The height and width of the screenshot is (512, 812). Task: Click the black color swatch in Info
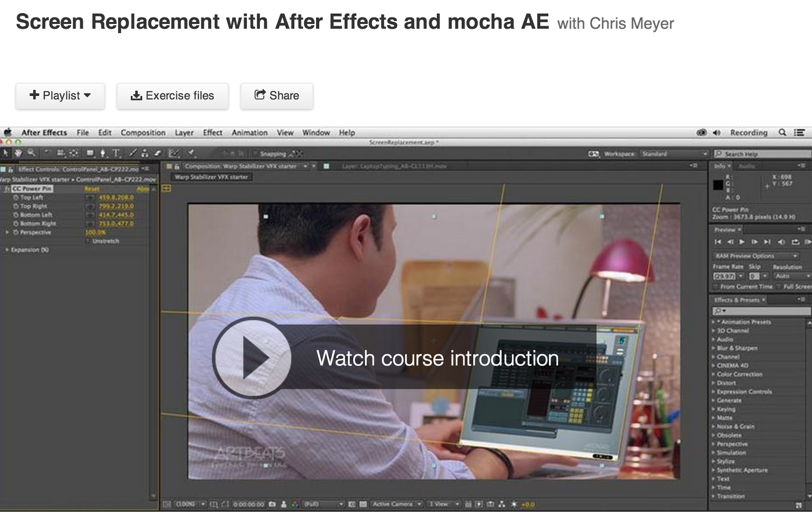[x=718, y=185]
